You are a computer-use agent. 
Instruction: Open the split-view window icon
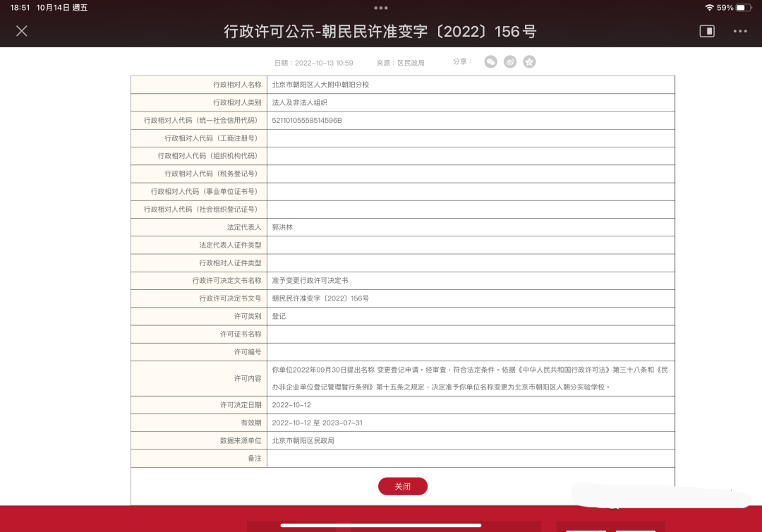pos(706,31)
